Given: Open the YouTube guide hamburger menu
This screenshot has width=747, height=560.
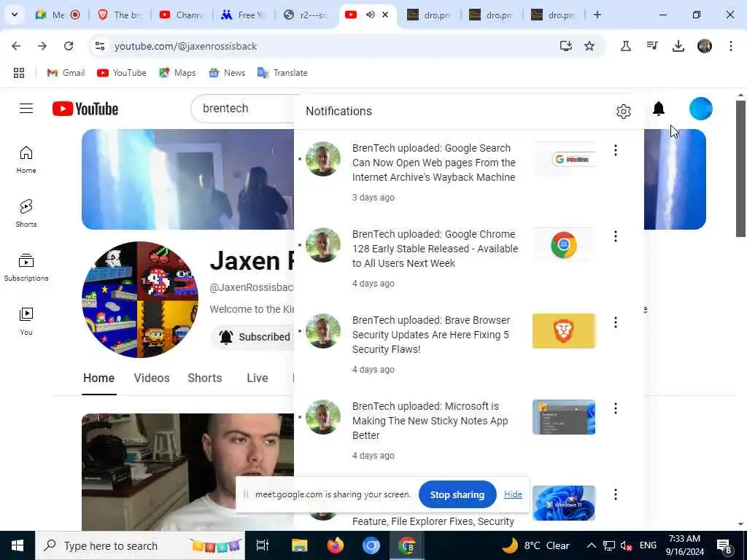Looking at the screenshot, I should click(x=26, y=109).
